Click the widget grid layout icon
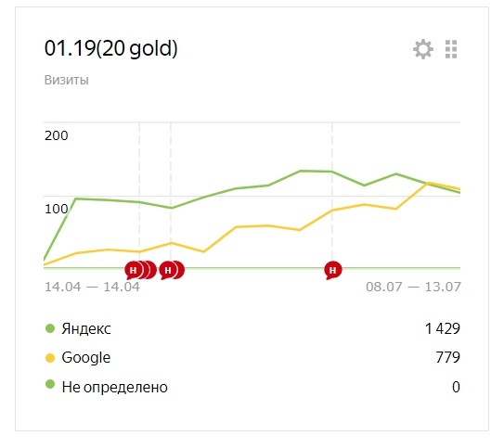This screenshot has width=504, height=448. point(451,49)
